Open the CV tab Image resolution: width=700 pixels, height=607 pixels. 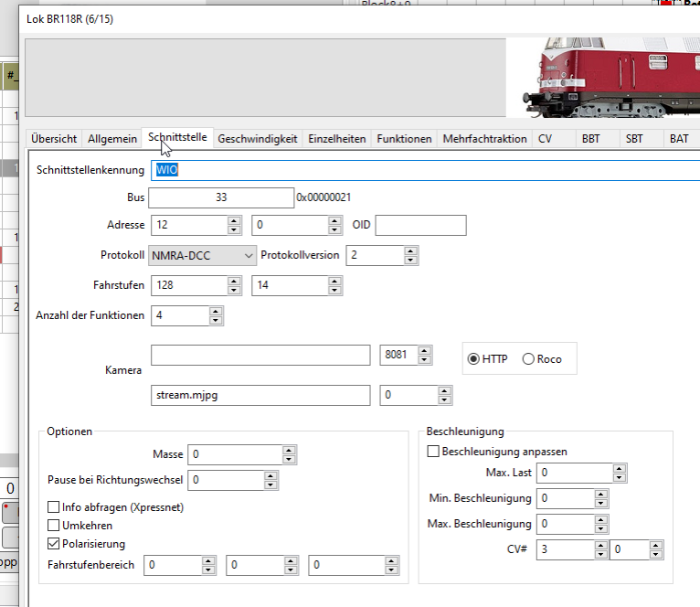(545, 139)
